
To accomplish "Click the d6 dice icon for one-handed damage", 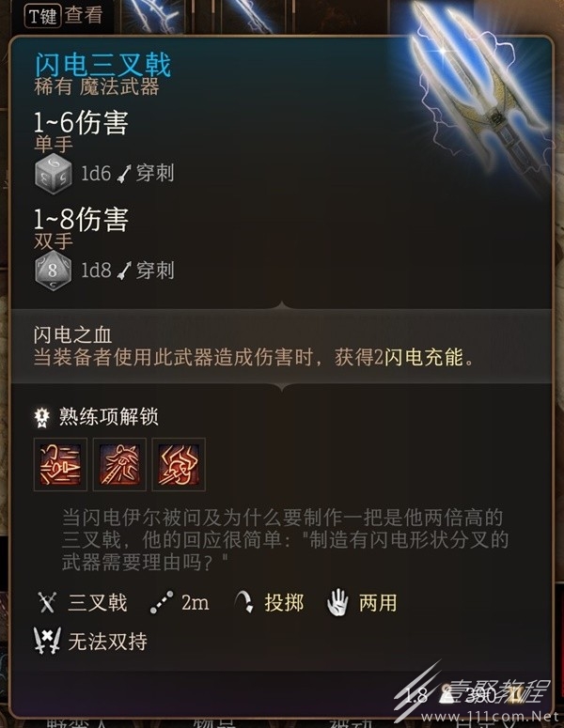I will (x=54, y=174).
